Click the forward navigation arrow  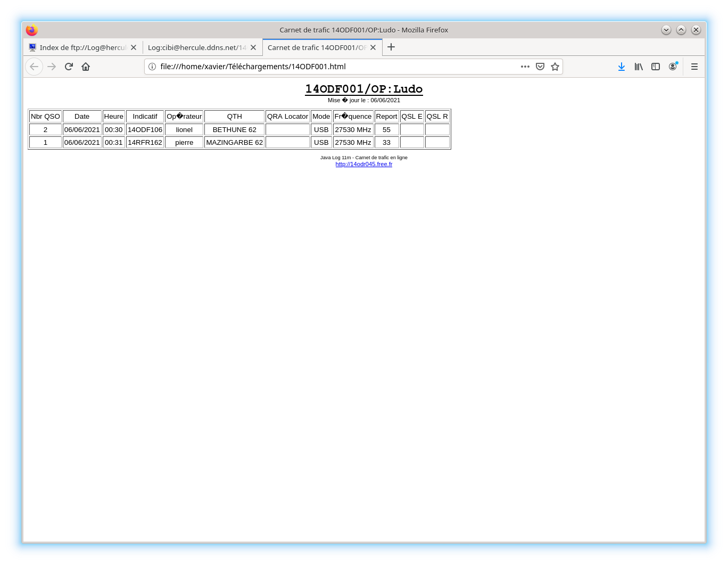pos(52,67)
